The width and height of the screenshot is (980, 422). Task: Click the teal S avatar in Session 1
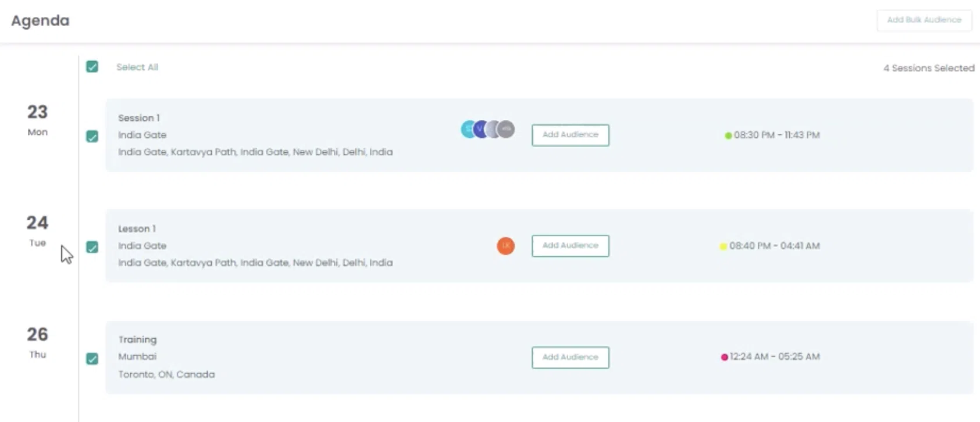pyautogui.click(x=467, y=129)
